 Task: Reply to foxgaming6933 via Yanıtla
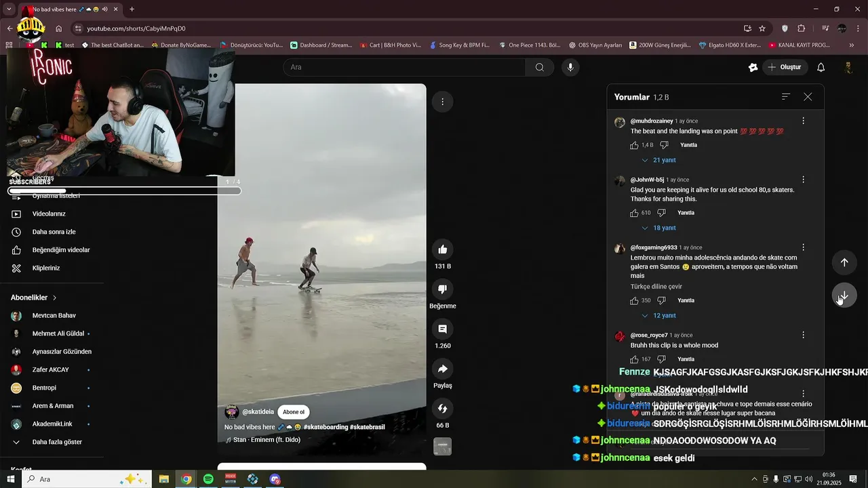tap(686, 300)
